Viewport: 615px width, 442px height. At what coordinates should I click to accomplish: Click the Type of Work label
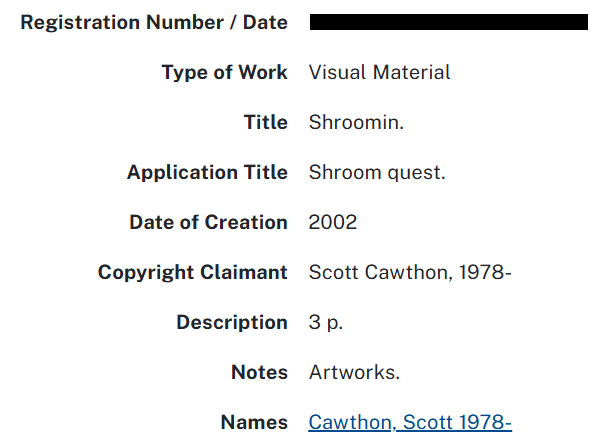[224, 72]
